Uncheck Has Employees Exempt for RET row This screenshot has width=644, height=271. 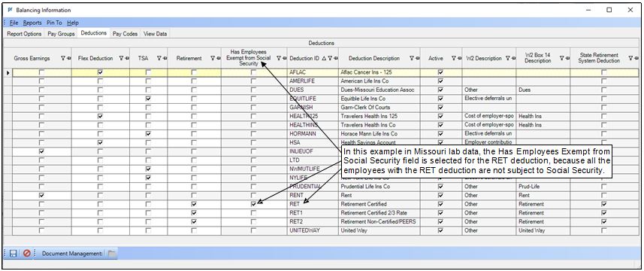253,204
